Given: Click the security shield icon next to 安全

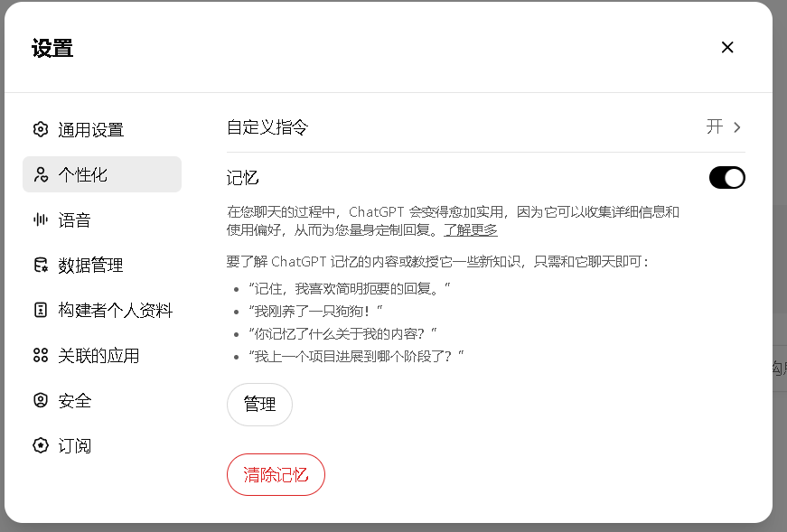Looking at the screenshot, I should click(x=40, y=400).
